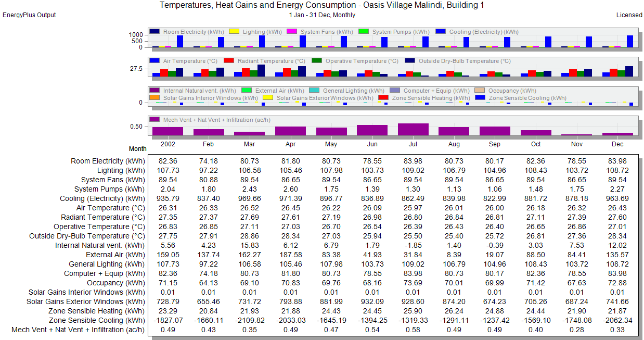
Task: Click the 'System Pumps (kWh)' table row label
Action: tap(110, 190)
